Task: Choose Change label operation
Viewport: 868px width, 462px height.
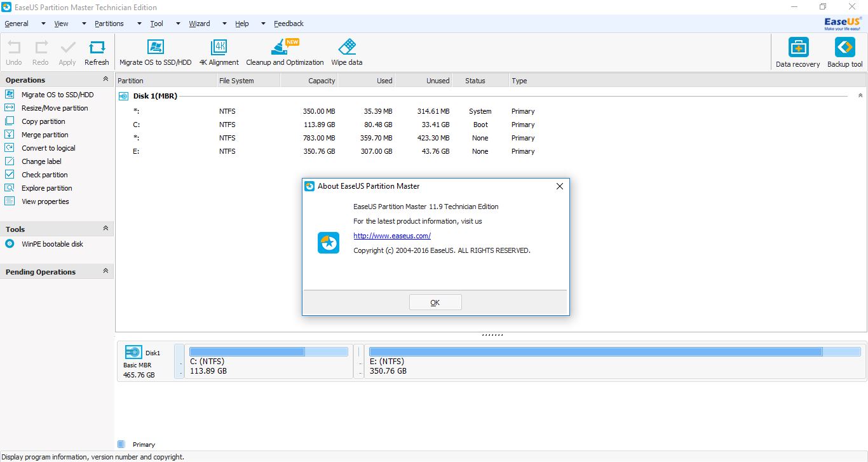Action: click(41, 161)
